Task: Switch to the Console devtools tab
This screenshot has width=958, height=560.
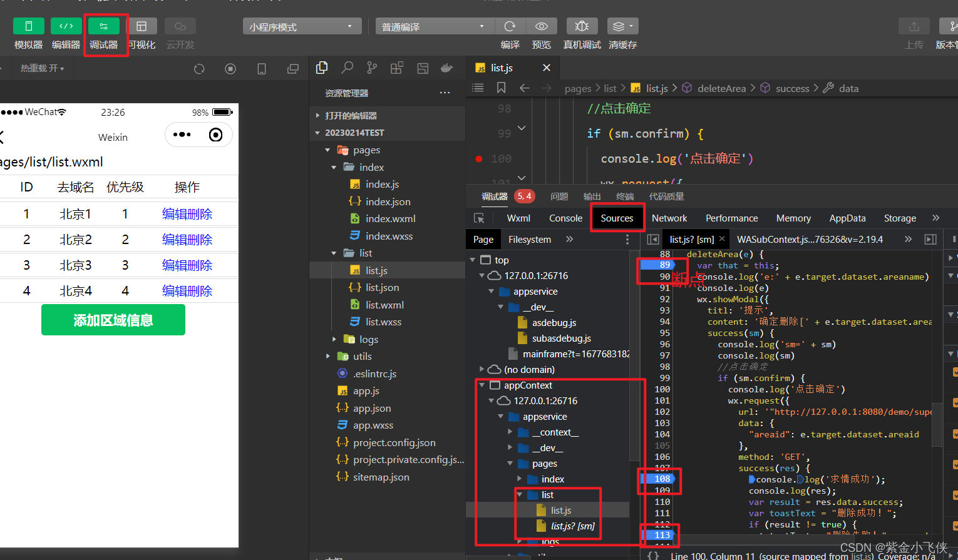Action: pyautogui.click(x=565, y=218)
